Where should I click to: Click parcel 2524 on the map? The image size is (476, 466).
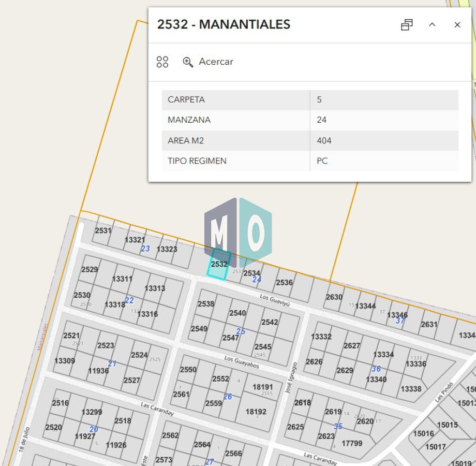139,355
